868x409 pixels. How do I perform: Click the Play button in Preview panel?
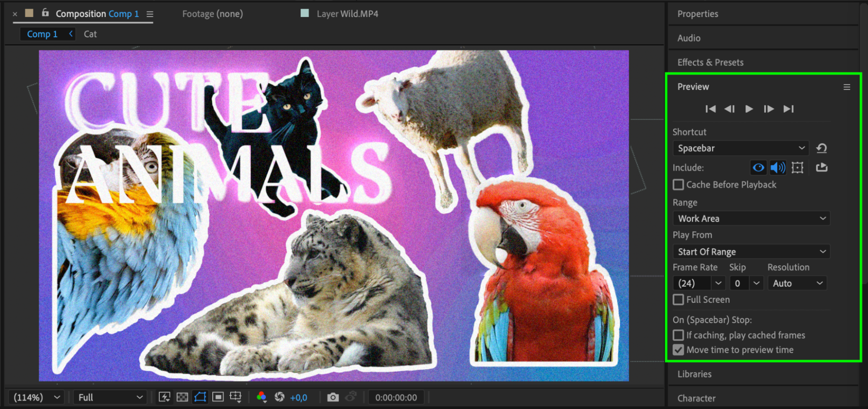(749, 109)
